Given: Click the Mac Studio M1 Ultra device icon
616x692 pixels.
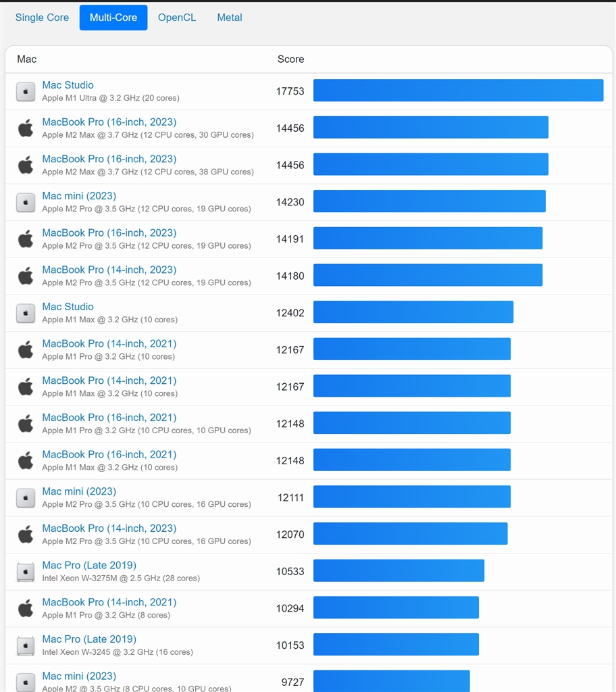Looking at the screenshot, I should click(x=26, y=92).
